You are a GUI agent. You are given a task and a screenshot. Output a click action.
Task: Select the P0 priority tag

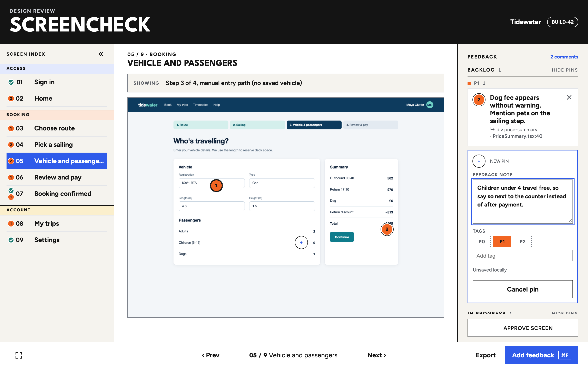pos(482,241)
